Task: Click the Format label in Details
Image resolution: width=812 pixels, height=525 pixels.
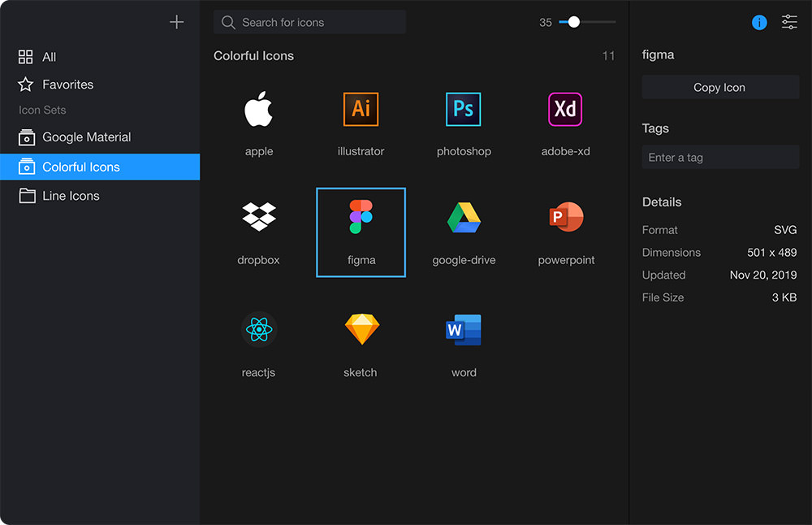Action: (659, 230)
